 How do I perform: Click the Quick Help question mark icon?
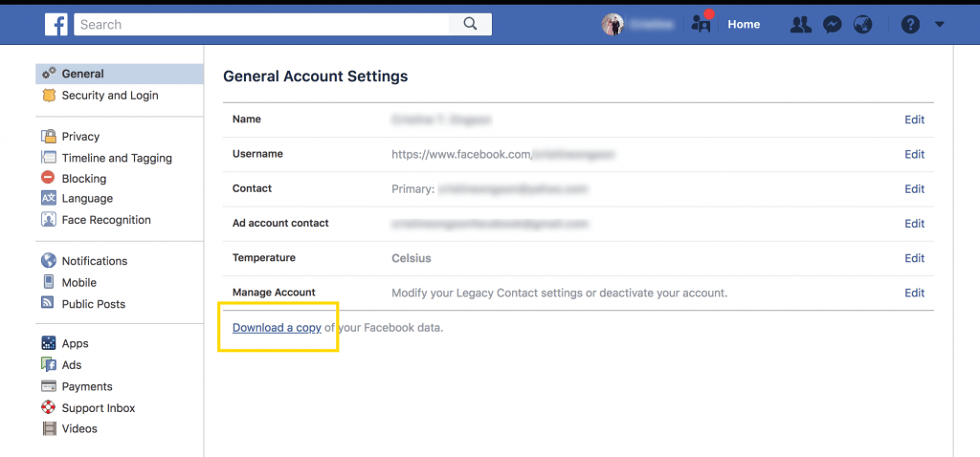[910, 25]
